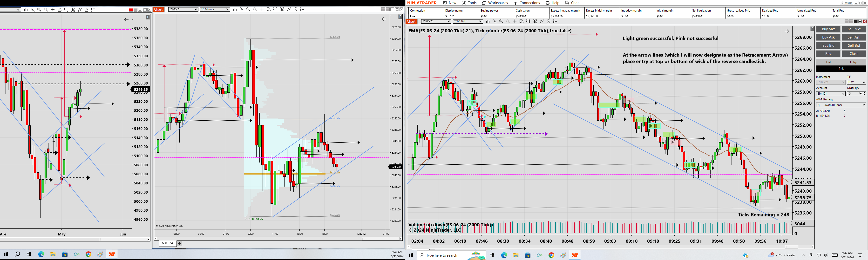The image size is (868, 260).
Task: Open indicators in the leftmost chart toolbar
Action: click(73, 10)
